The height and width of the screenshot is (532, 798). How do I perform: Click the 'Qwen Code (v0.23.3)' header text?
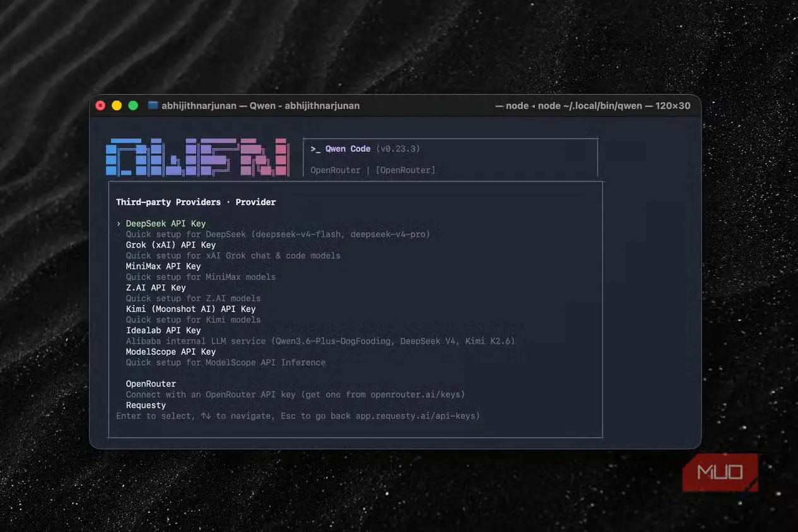(365, 149)
